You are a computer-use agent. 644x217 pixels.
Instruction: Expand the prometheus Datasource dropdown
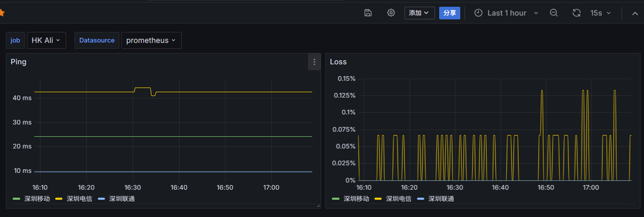(x=151, y=40)
